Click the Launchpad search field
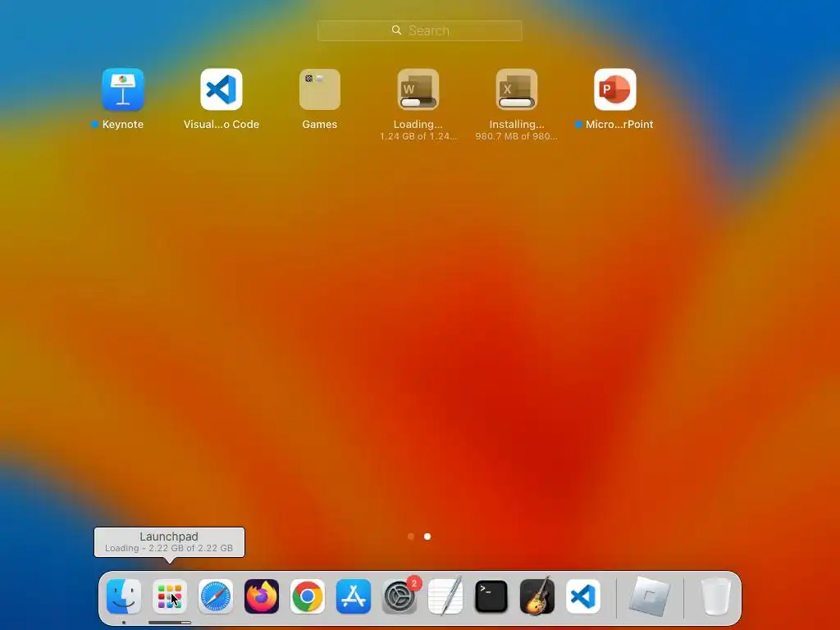Screen dimensions: 840x630 point(419,30)
